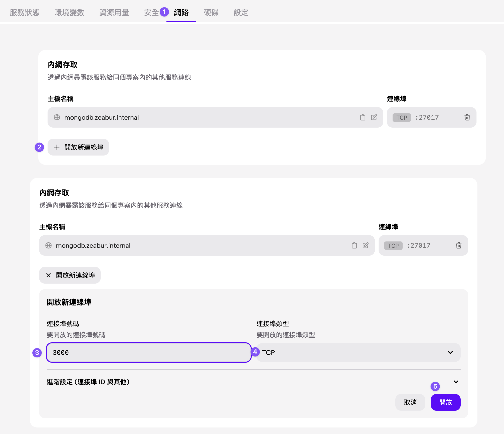Collapse the TCP type selector chevron
This screenshot has height=434, width=504.
pyautogui.click(x=450, y=352)
